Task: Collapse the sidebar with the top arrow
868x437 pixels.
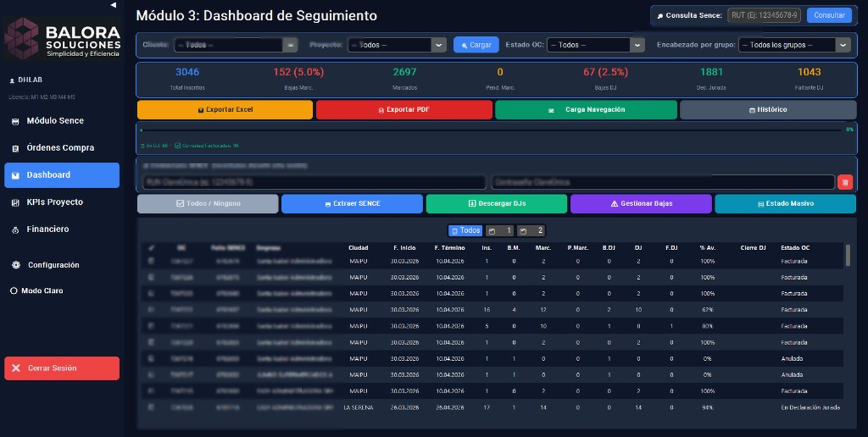Action: (x=113, y=5)
